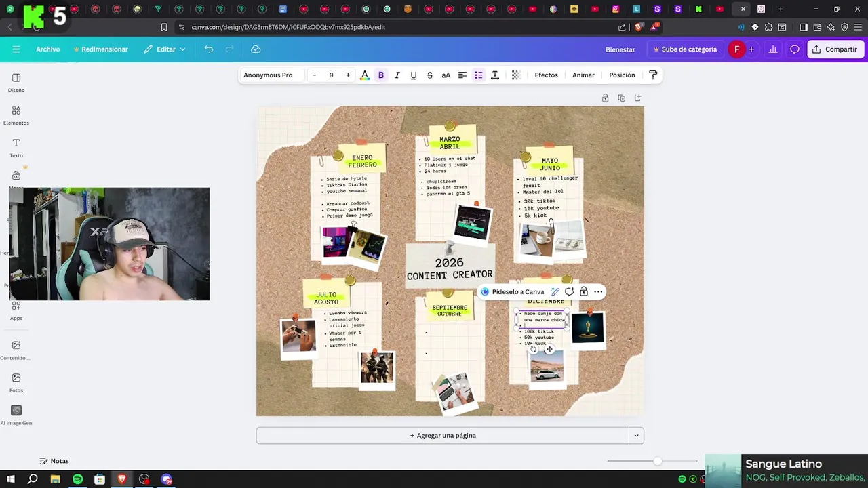Screen dimensions: 868x488
Task: Toggle bold formatting
Action: [381, 75]
